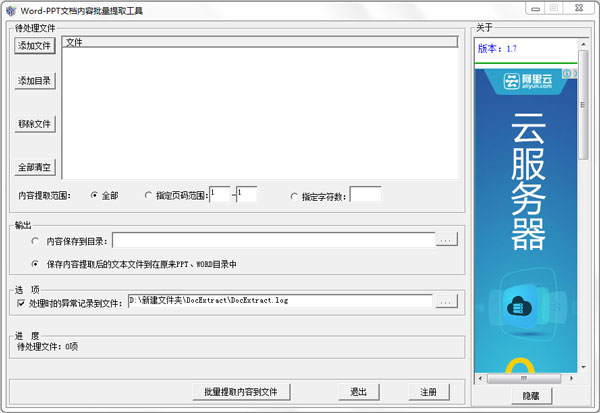Click the about panel scroll down arrow
The image size is (600, 413).
point(583,367)
